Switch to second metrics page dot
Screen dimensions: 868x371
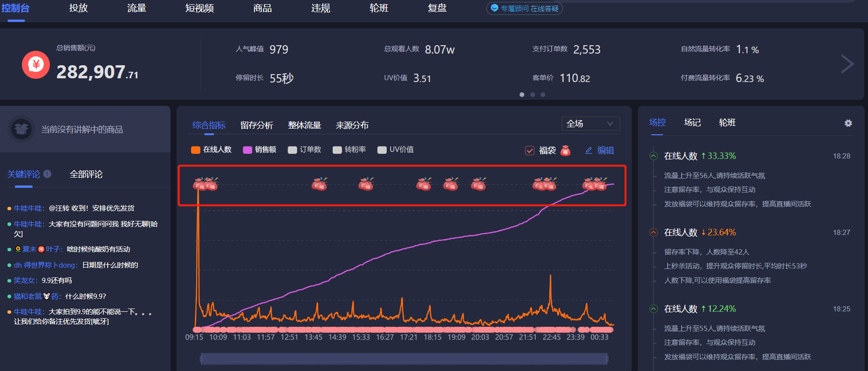[533, 95]
